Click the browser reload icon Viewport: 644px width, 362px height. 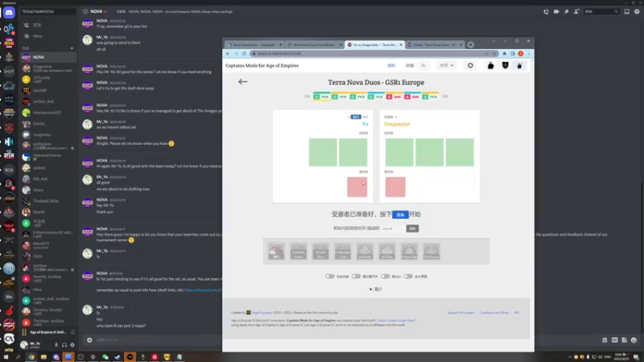244,53
